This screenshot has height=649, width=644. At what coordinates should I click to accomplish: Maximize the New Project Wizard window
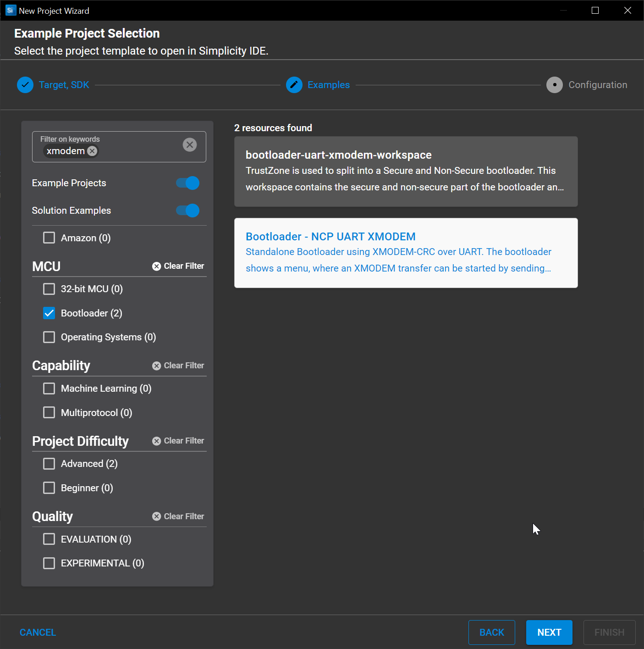pyautogui.click(x=595, y=10)
